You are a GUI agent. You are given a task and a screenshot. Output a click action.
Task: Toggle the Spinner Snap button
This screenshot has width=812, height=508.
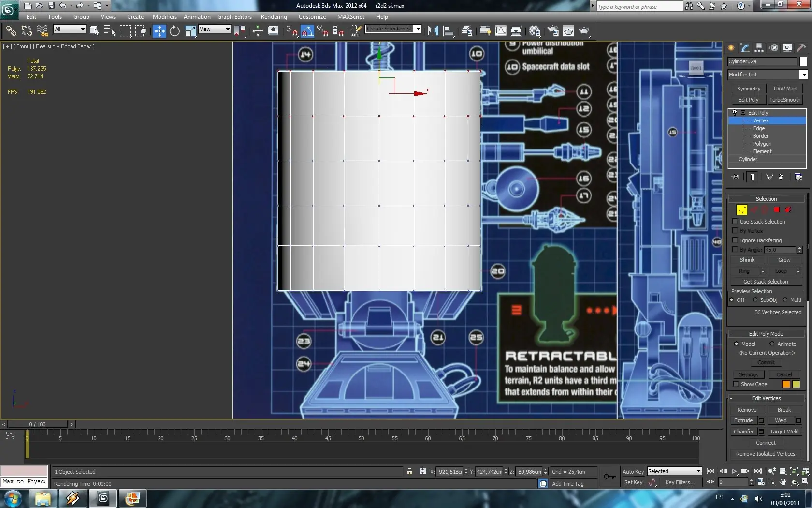pyautogui.click(x=338, y=31)
